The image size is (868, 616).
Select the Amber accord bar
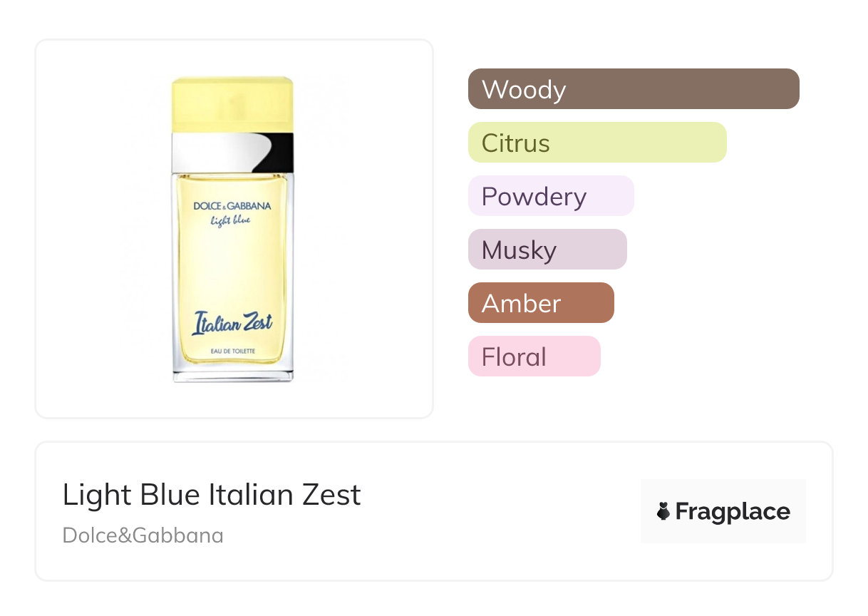tap(540, 303)
